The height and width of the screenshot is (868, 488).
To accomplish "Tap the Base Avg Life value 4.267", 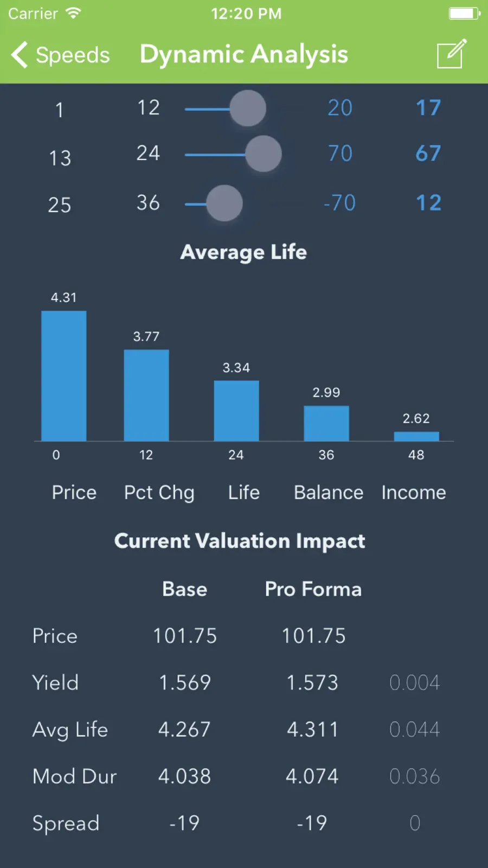I will click(184, 730).
